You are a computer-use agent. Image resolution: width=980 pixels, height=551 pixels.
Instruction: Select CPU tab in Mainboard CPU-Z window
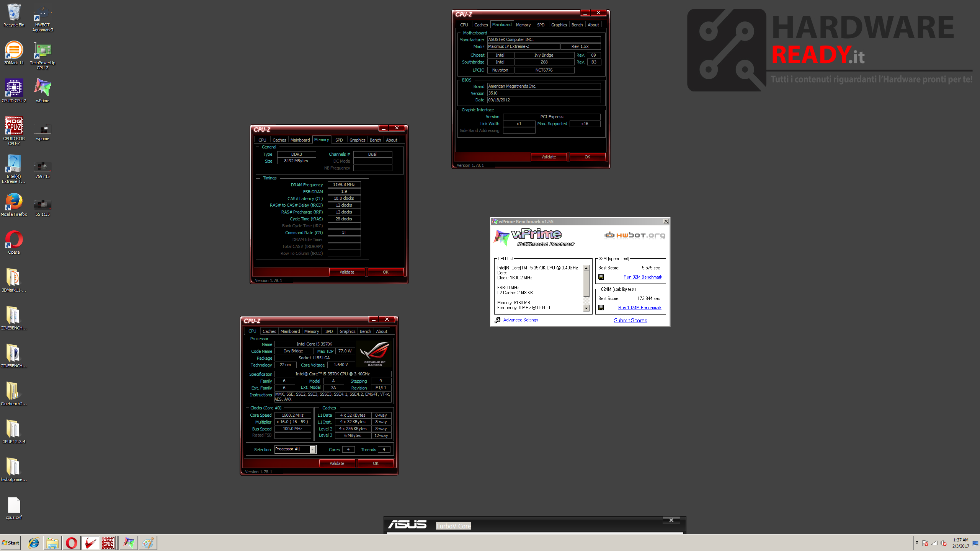click(x=464, y=25)
